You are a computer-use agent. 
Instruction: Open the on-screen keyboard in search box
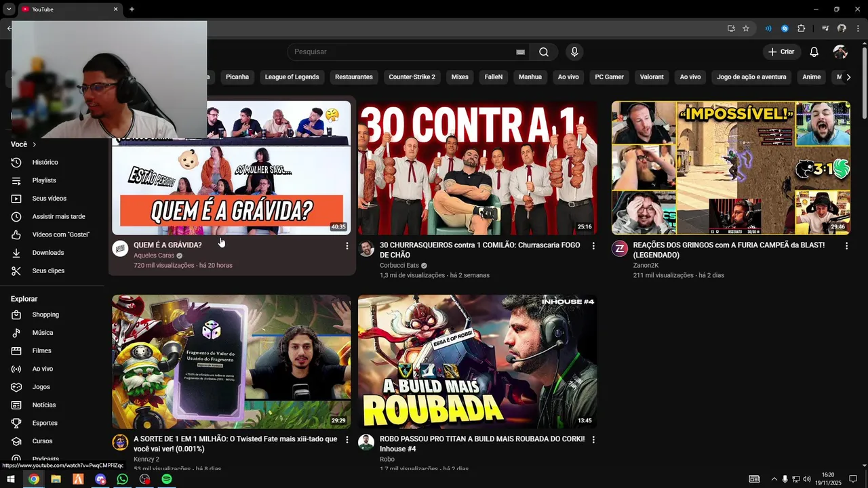[x=520, y=52]
